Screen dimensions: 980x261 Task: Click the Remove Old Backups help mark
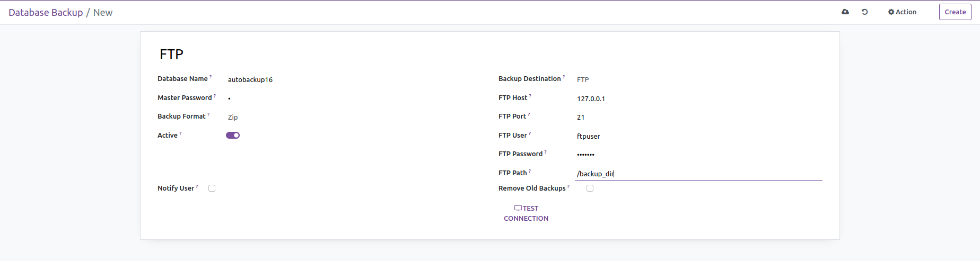pyautogui.click(x=568, y=186)
